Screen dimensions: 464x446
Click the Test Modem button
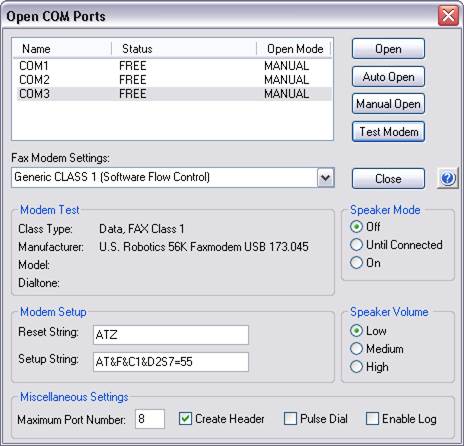tap(388, 132)
